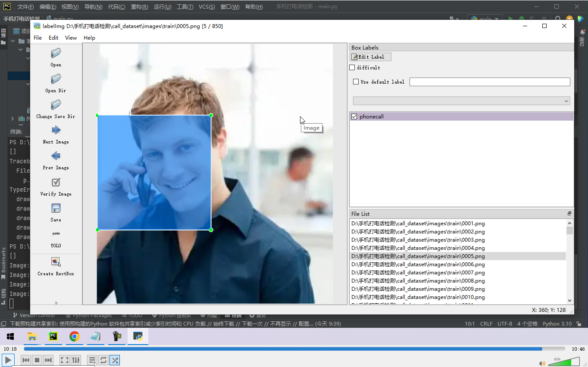Open PyCharm's 运行 menu

click(162, 7)
